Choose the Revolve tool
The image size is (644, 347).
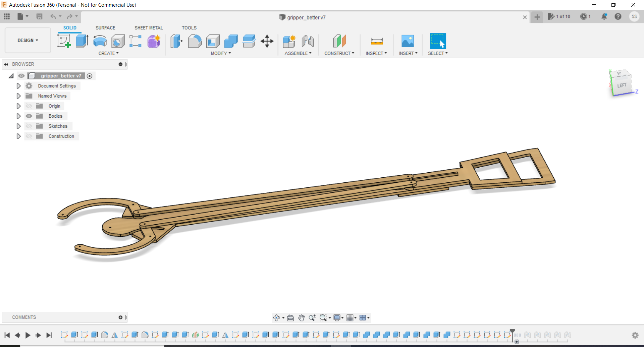click(x=100, y=41)
